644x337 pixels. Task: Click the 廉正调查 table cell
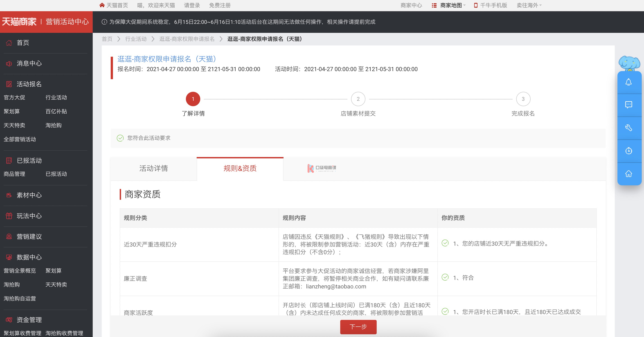(x=199, y=279)
